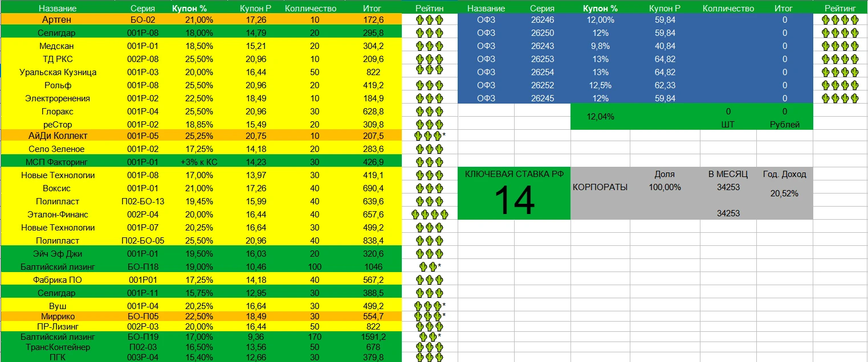This screenshot has height=362, width=868.
Task: Select the реСтор cell
Action: [x=57, y=125]
